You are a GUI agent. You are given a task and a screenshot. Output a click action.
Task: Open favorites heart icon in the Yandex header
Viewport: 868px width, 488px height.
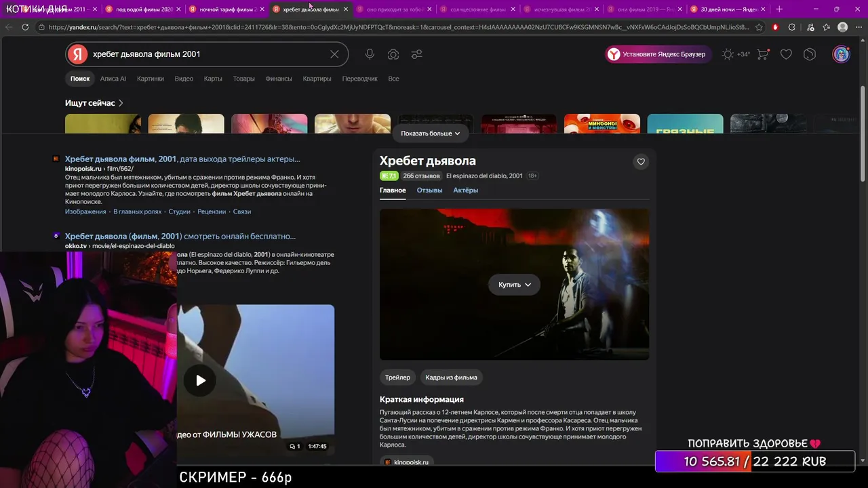(x=786, y=54)
